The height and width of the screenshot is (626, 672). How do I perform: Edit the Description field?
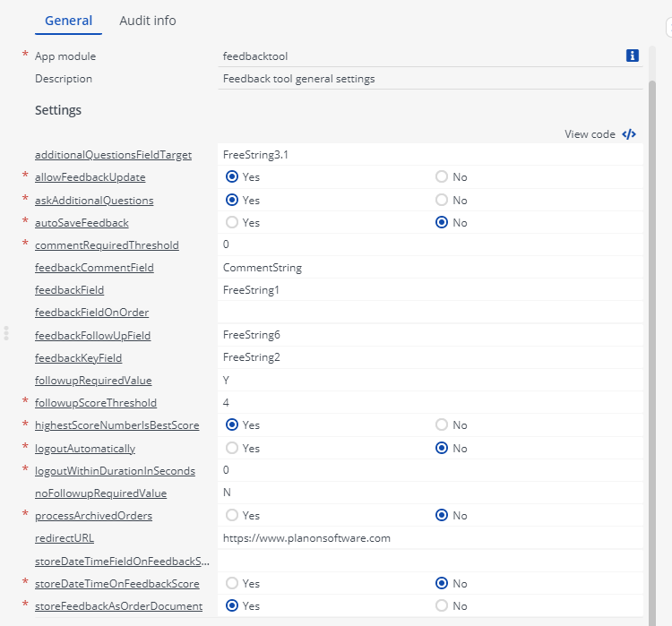click(430, 79)
